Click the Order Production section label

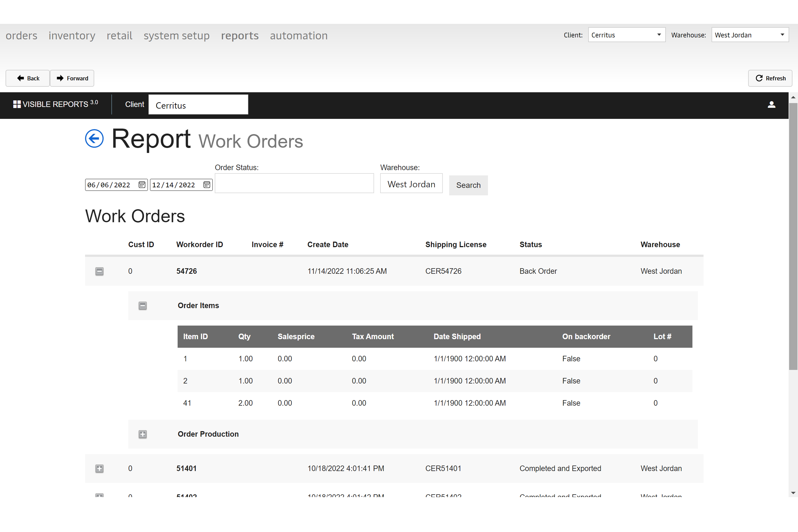[x=208, y=434]
